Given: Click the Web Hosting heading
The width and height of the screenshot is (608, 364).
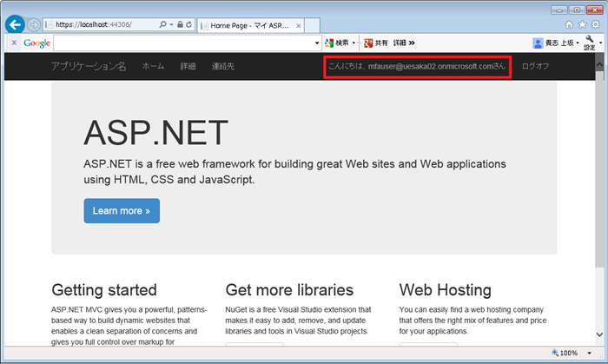Looking at the screenshot, I should (x=445, y=290).
